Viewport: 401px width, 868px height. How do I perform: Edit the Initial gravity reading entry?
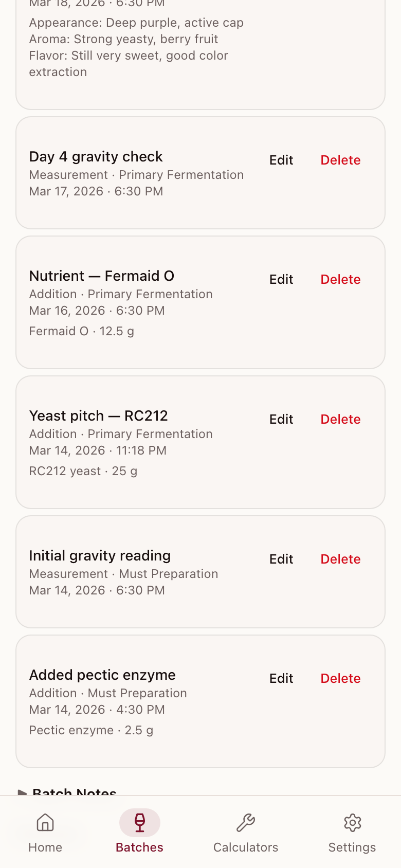(x=281, y=559)
